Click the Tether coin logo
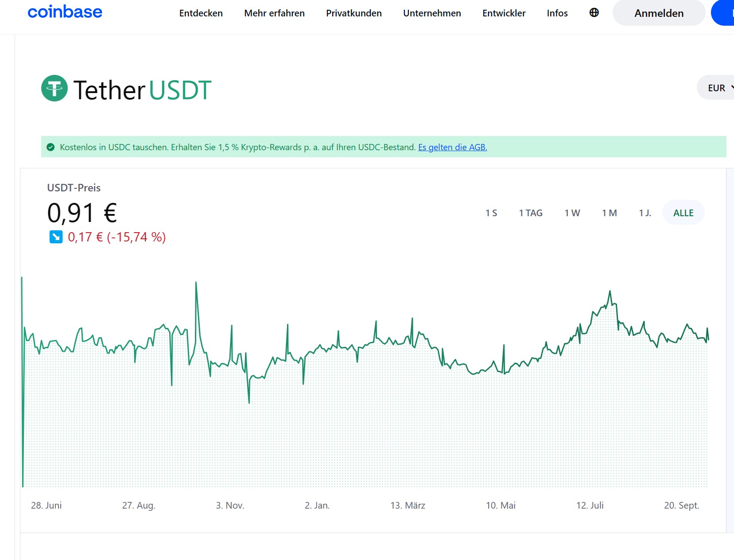The height and width of the screenshot is (560, 734). (54, 88)
